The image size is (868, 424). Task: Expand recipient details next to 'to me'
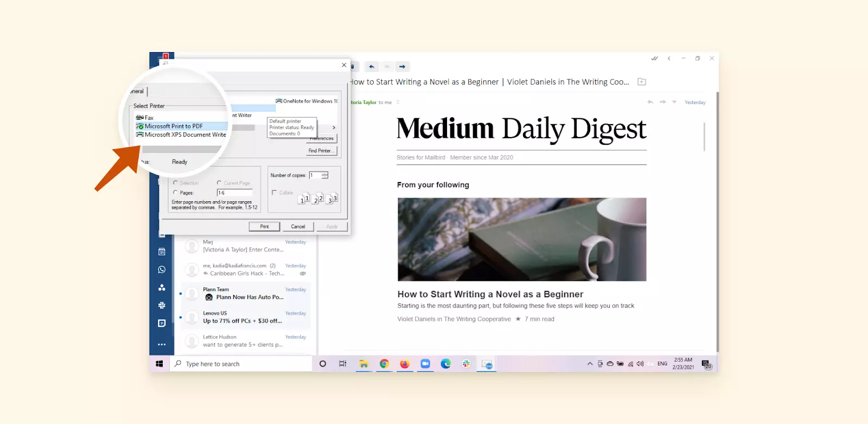coord(398,102)
